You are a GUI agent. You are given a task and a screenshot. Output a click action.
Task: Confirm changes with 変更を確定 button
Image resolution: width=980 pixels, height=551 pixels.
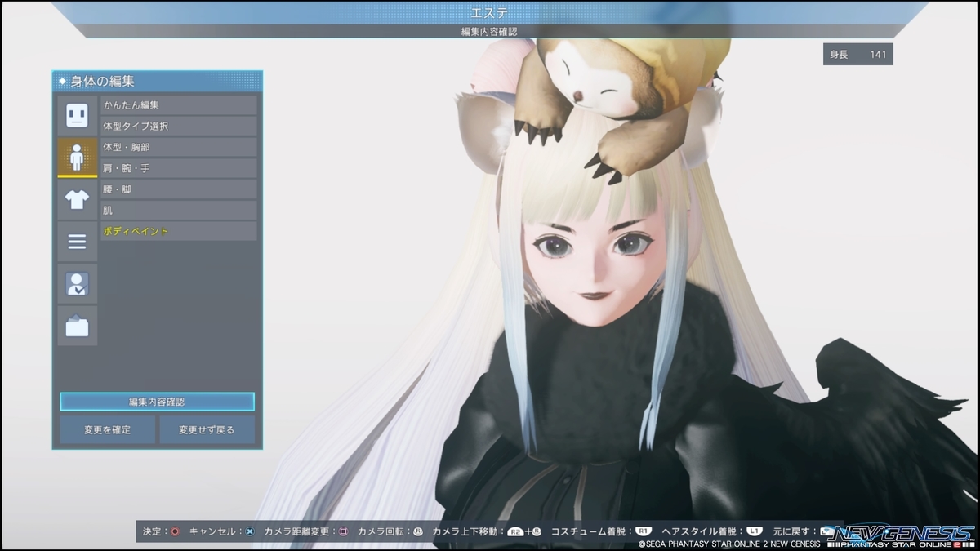pos(107,429)
